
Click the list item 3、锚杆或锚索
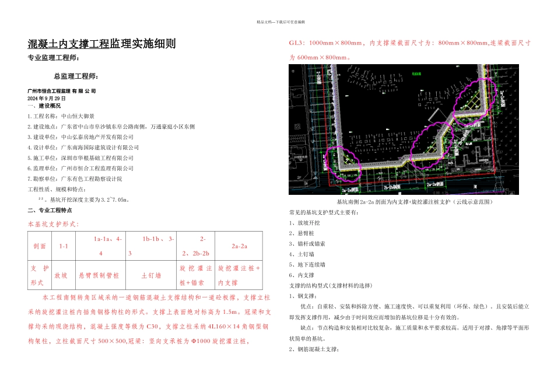(307, 244)
